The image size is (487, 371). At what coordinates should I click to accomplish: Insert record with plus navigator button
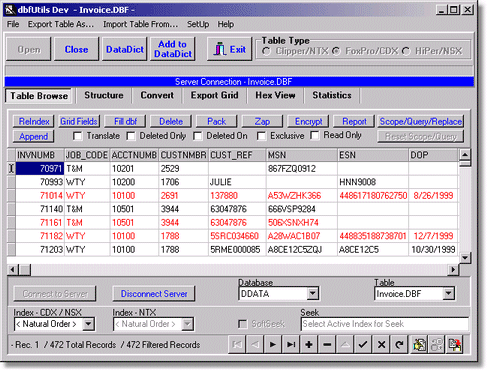[309, 344]
